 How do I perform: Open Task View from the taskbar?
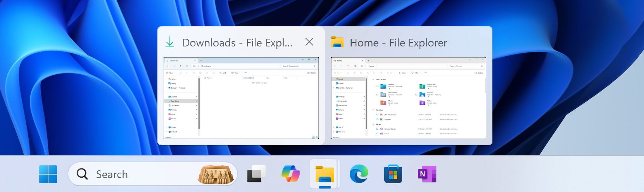tap(257, 174)
